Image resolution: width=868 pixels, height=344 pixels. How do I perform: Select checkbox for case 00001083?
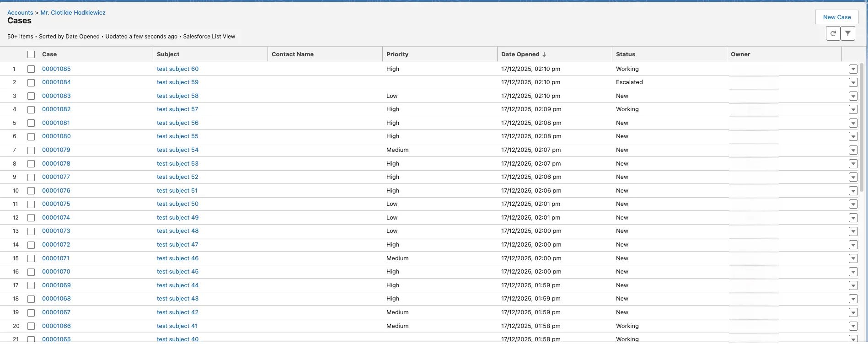[31, 96]
